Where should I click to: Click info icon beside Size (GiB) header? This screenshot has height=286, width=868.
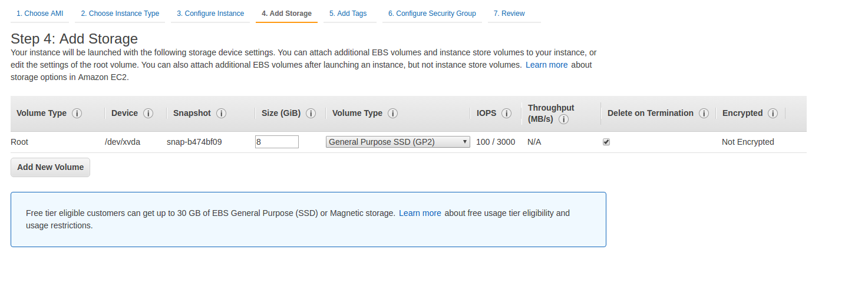coord(311,114)
